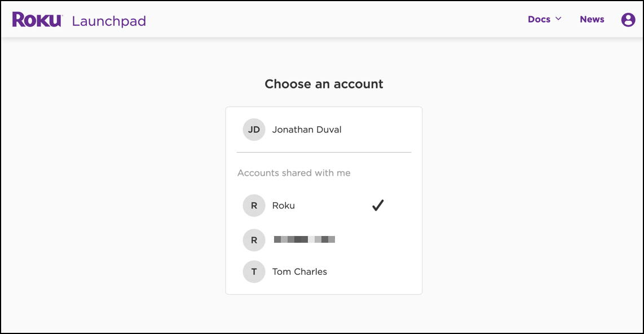Open the user profile icon
This screenshot has height=334, width=644.
click(628, 20)
